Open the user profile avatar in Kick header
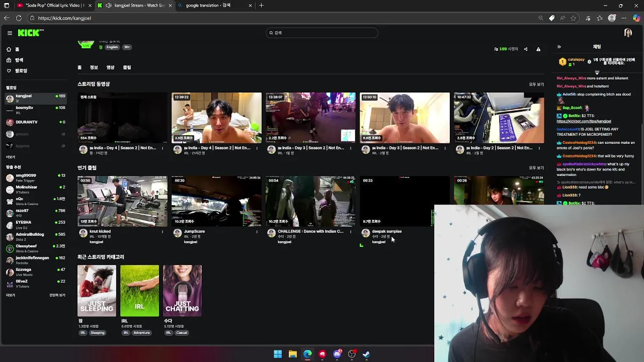The image size is (644, 362). 628,33
